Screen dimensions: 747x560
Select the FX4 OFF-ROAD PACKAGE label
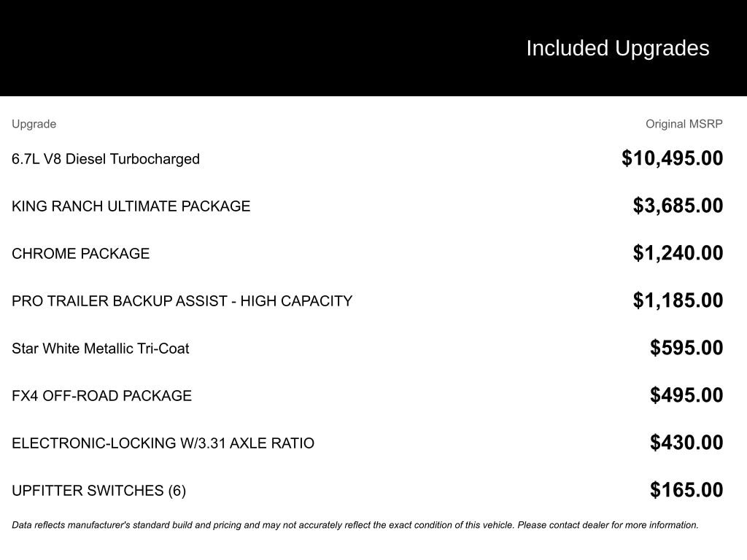click(x=101, y=396)
